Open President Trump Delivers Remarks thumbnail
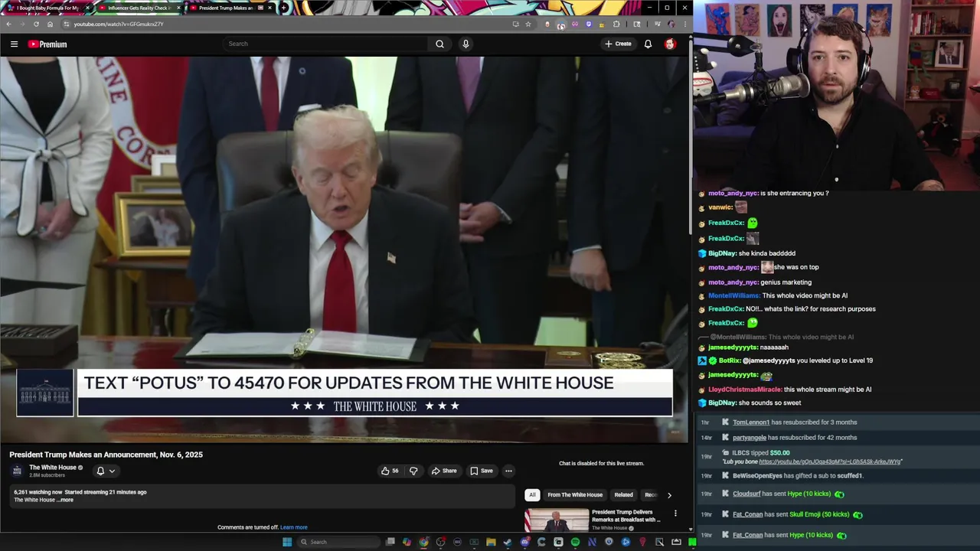The height and width of the screenshot is (551, 980). pyautogui.click(x=557, y=520)
